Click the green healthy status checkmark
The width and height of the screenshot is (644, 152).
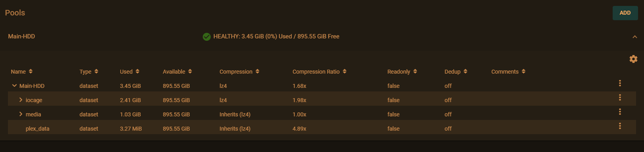[x=207, y=37]
